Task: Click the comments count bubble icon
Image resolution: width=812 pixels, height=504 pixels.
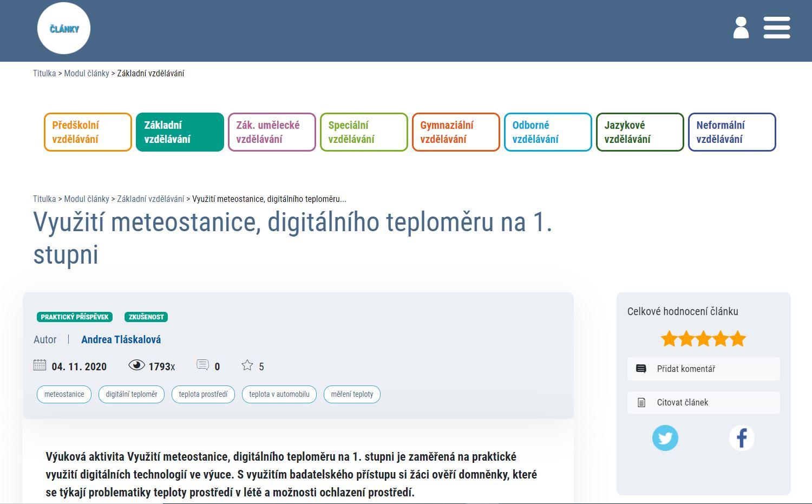Action: [202, 365]
